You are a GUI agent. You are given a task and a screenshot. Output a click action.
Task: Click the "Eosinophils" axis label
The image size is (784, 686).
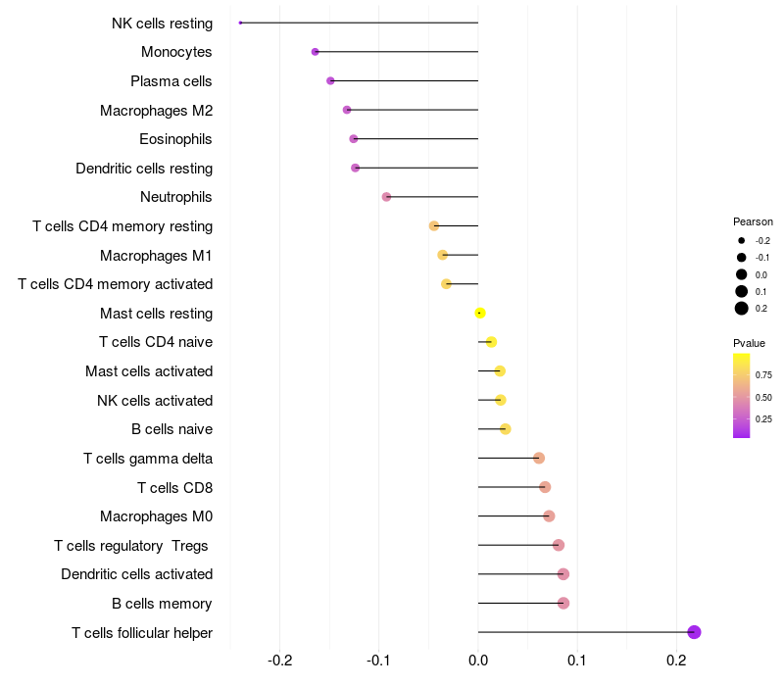click(x=175, y=139)
